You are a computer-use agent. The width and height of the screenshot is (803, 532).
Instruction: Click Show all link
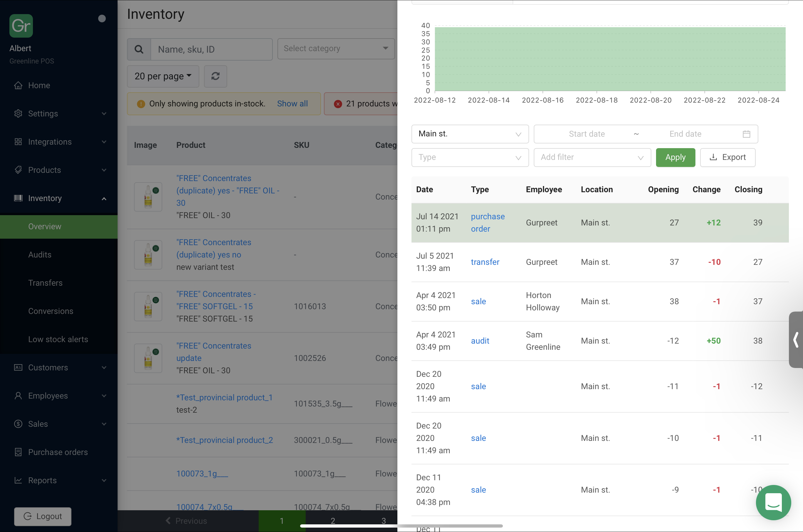[292, 103]
